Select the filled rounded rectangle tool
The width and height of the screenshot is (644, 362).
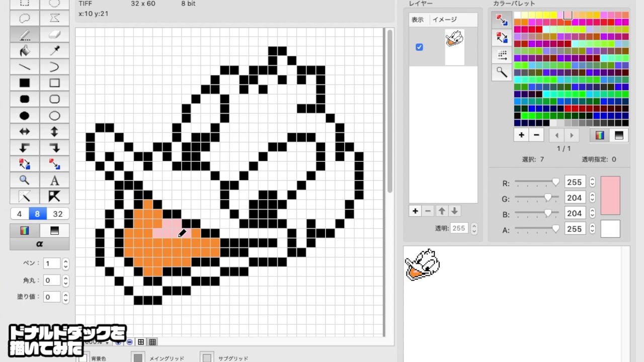click(25, 99)
